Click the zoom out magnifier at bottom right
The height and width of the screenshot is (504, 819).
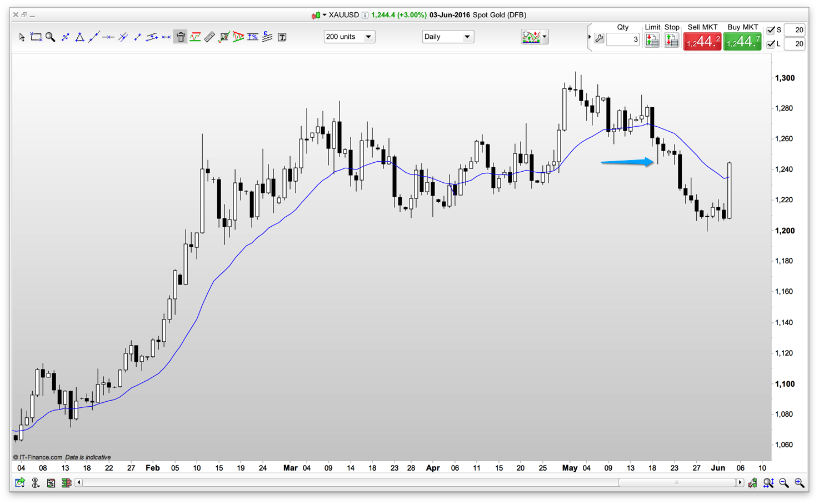click(x=784, y=483)
